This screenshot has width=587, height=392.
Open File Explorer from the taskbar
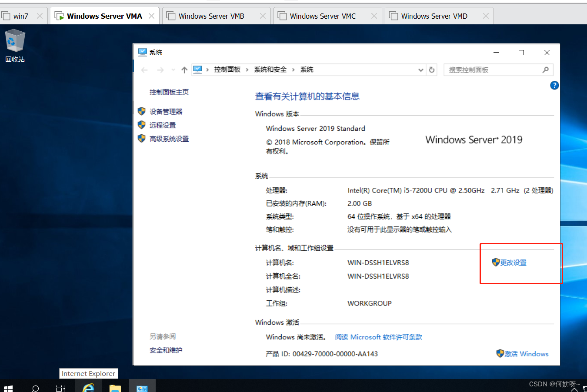(115, 388)
